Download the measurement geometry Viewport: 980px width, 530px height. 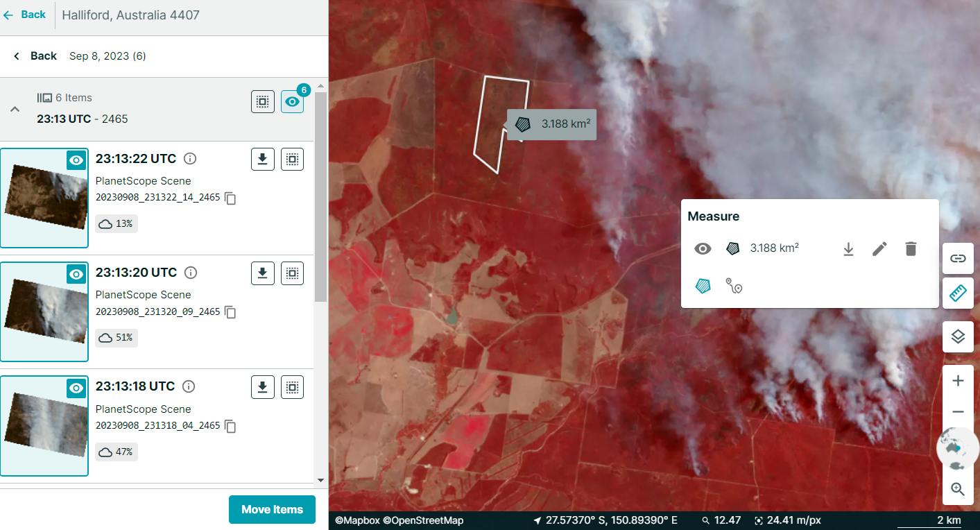click(x=848, y=248)
